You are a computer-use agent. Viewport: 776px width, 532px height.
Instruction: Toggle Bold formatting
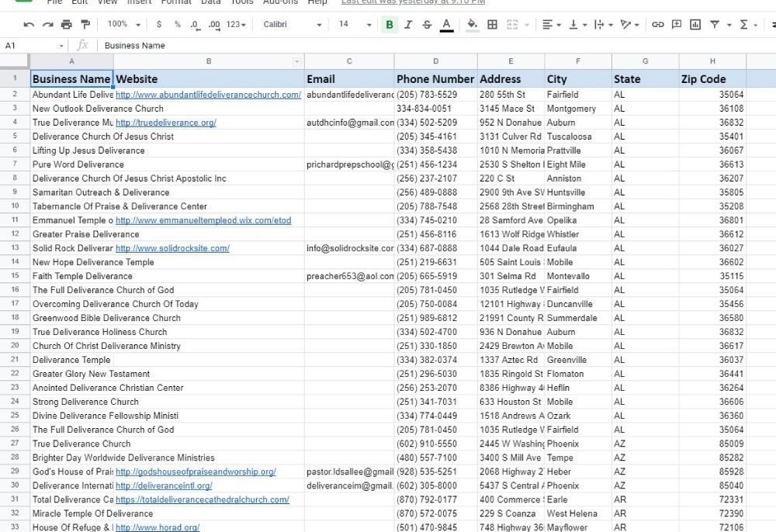click(x=390, y=25)
